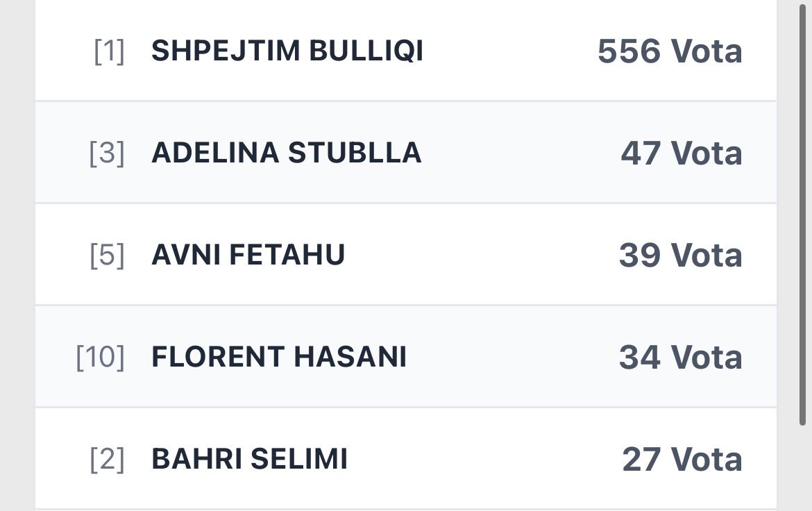Click the 556 Vota count
This screenshot has height=511, width=812.
coord(670,51)
